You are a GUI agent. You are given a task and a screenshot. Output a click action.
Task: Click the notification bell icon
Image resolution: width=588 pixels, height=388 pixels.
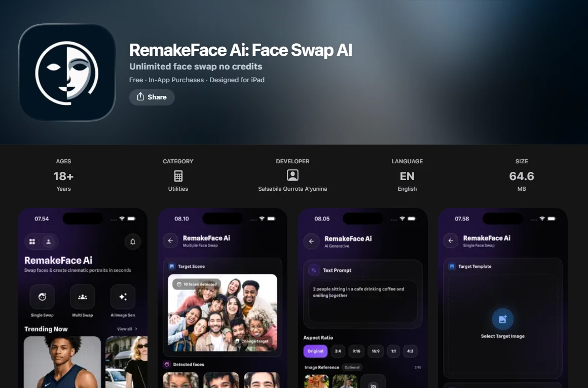point(133,241)
